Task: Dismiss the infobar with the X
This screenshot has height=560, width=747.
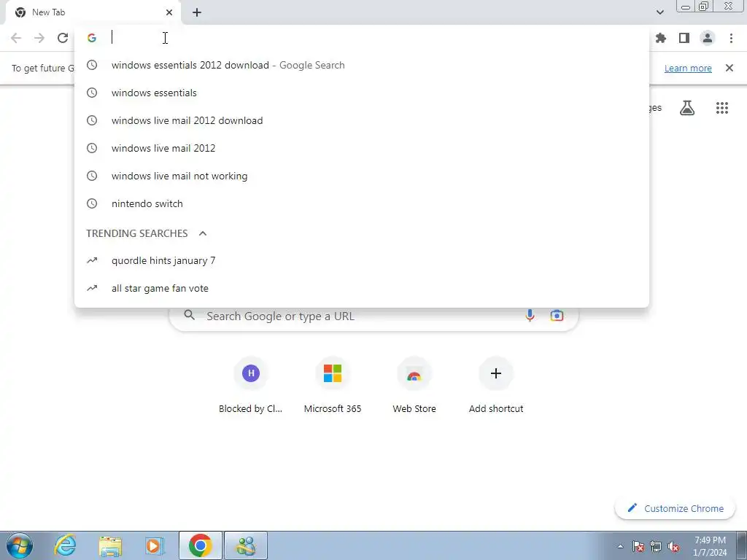Action: click(729, 68)
